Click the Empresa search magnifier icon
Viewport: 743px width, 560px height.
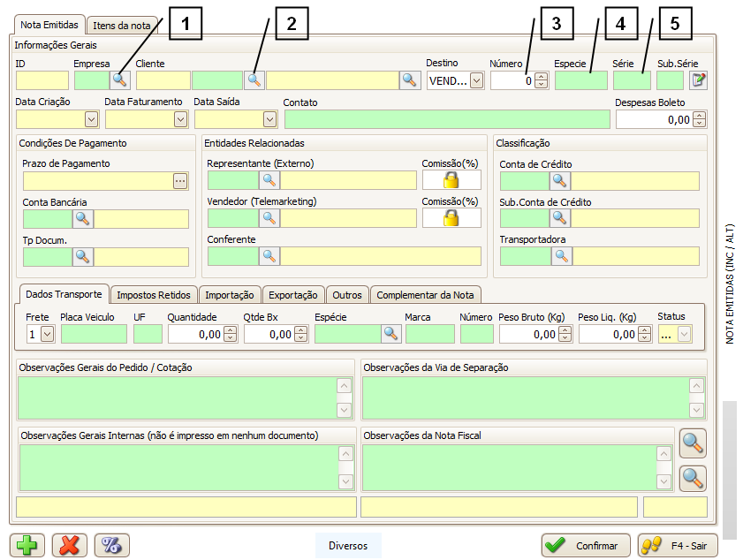pos(119,80)
